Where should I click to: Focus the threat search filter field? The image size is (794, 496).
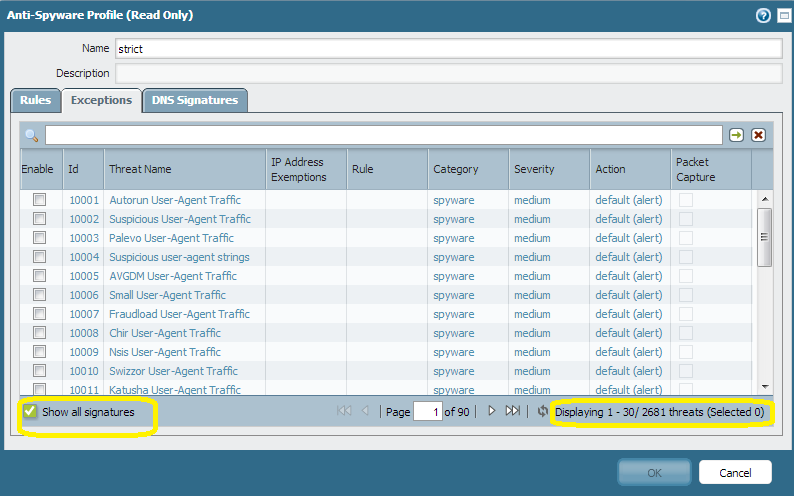point(384,135)
